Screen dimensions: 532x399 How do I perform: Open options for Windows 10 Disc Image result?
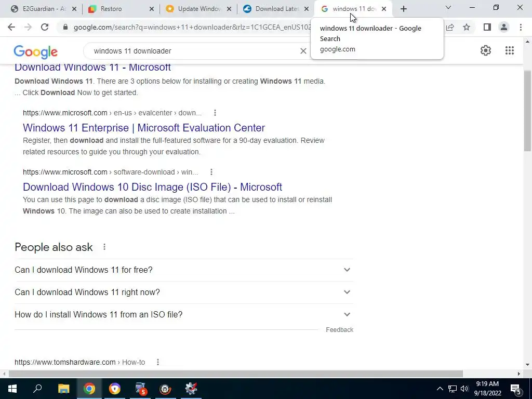click(x=211, y=172)
